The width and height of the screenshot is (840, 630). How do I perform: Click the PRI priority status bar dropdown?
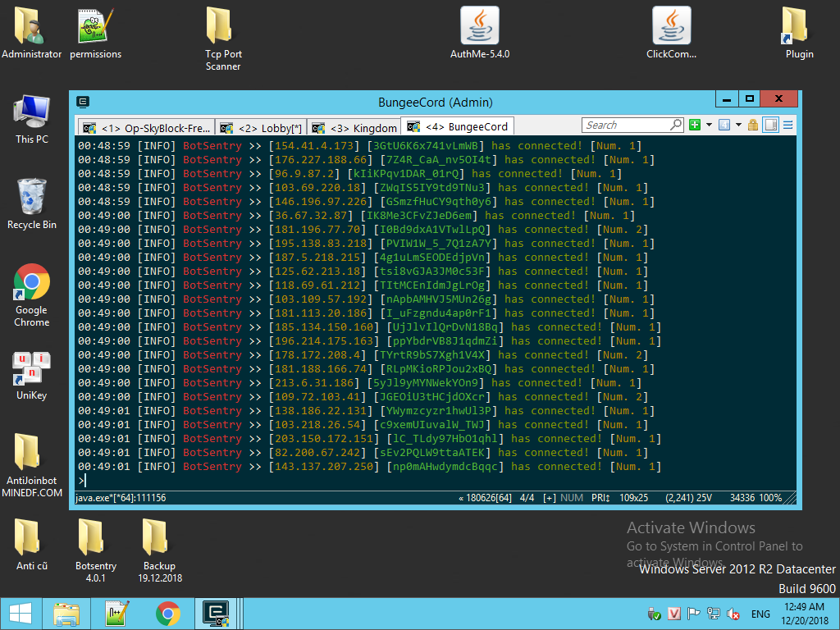(x=601, y=498)
